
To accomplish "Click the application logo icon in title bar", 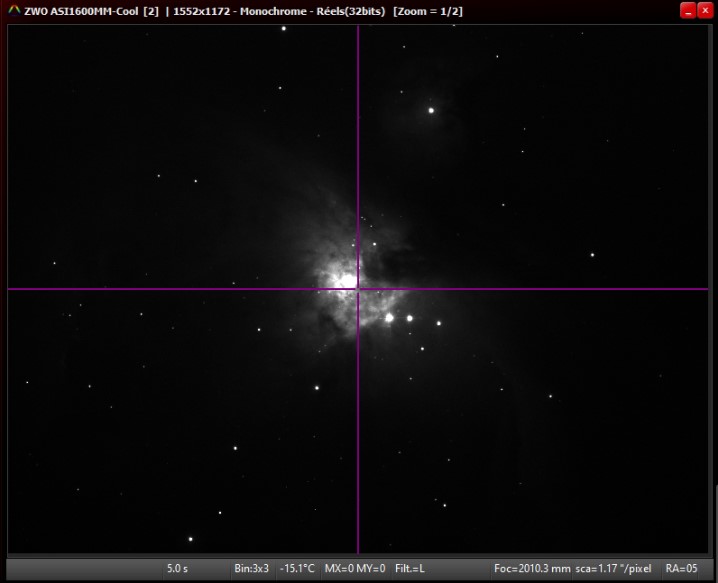I will tap(14, 11).
